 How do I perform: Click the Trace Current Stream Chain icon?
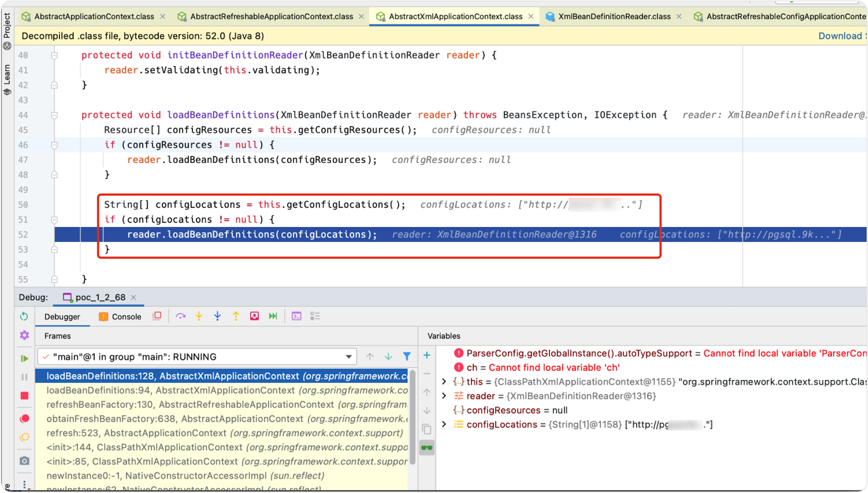click(x=315, y=316)
